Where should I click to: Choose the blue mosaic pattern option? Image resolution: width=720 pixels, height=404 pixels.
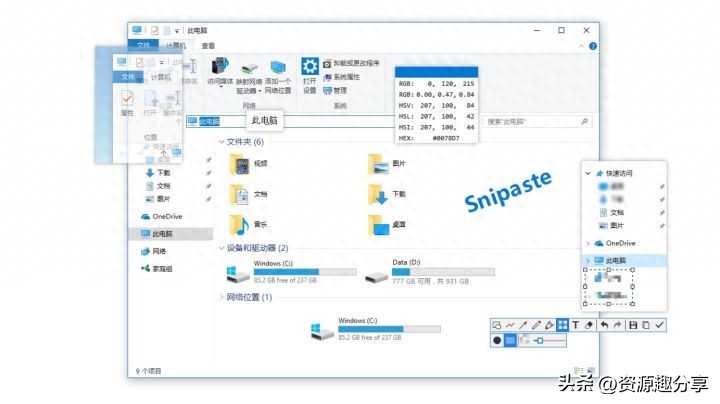510,341
